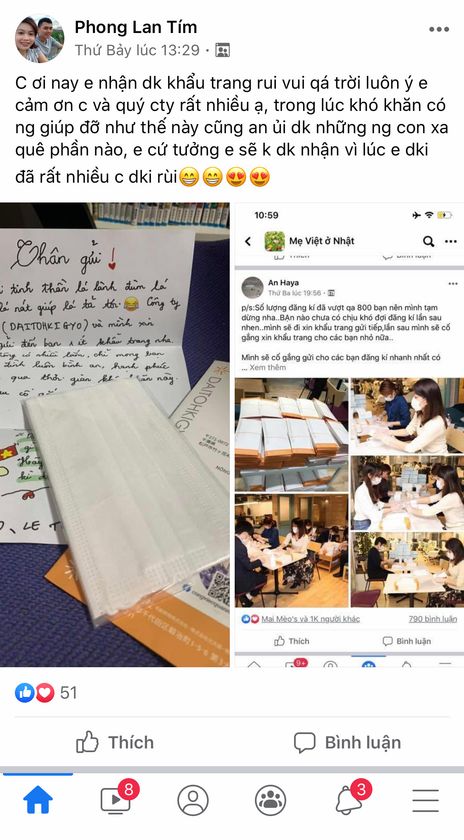Click the thumbs-up icon in Thích
Viewport: 464px width, 840px height.
click(x=87, y=742)
